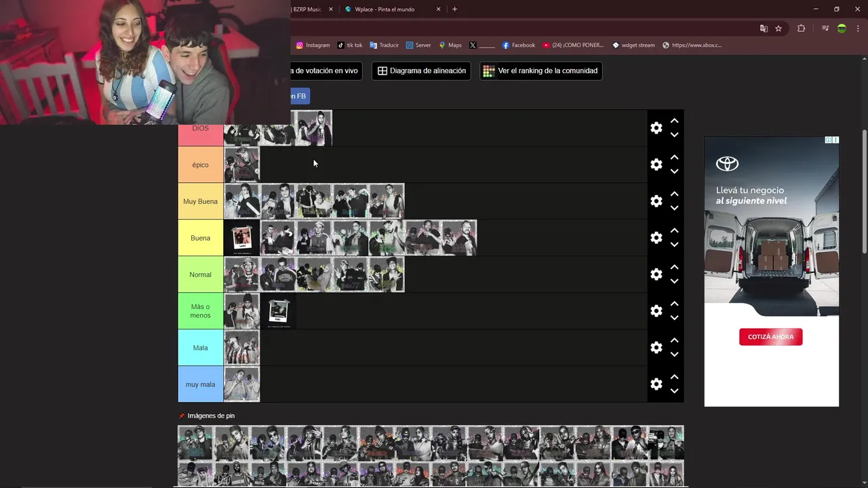
Task: Move the Mala tier row down
Action: [x=674, y=354]
